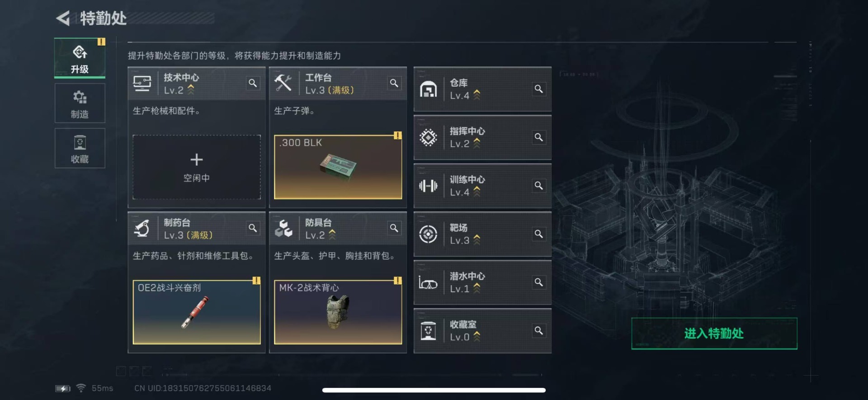
Task: Open the 制药台 magnifier details
Action: [253, 228]
